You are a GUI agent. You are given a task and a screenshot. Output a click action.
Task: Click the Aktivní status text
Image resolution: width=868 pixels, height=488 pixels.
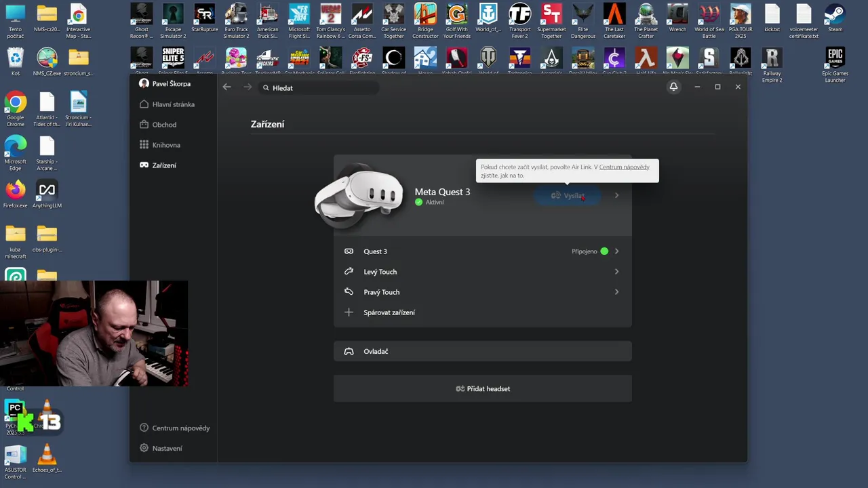pos(435,203)
